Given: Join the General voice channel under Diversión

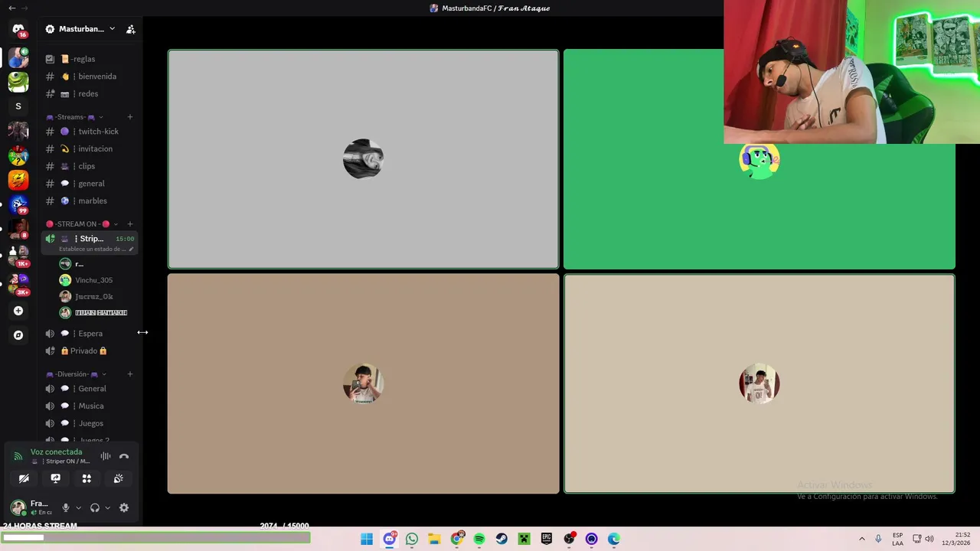Looking at the screenshot, I should (x=90, y=389).
